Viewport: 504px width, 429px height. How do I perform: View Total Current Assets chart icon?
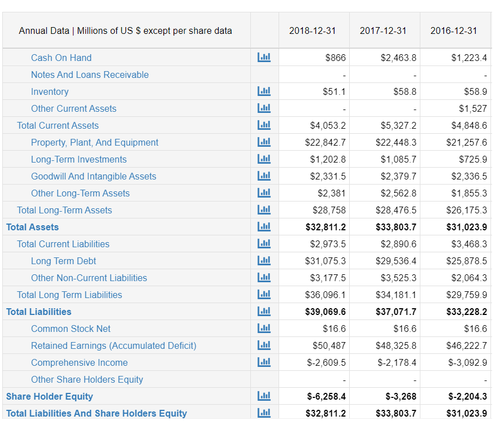pos(264,125)
